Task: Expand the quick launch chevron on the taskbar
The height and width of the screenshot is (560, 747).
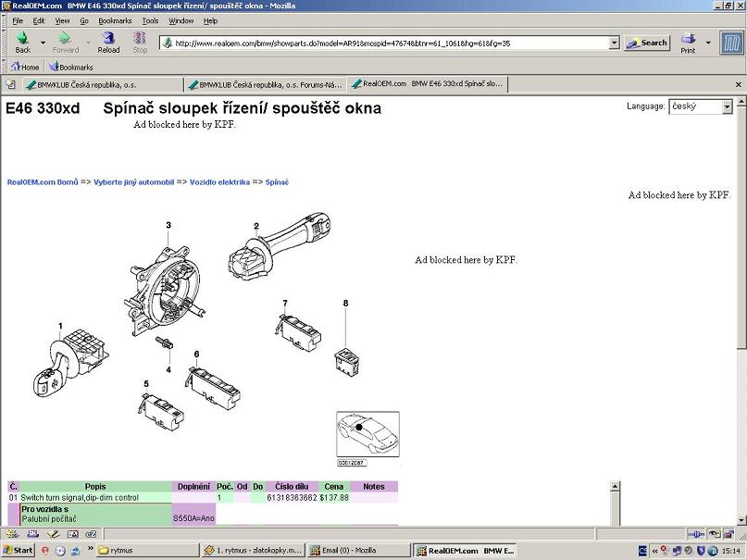Action: click(90, 549)
